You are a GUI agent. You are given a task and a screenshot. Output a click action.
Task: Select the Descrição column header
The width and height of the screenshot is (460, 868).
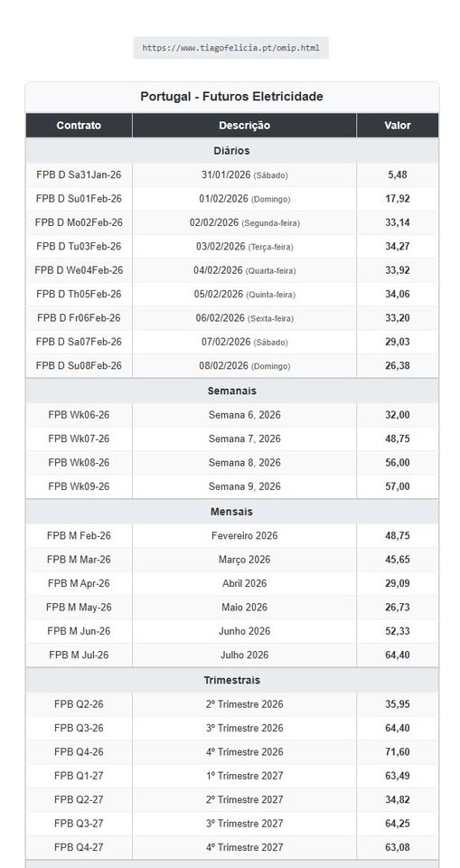coord(244,126)
